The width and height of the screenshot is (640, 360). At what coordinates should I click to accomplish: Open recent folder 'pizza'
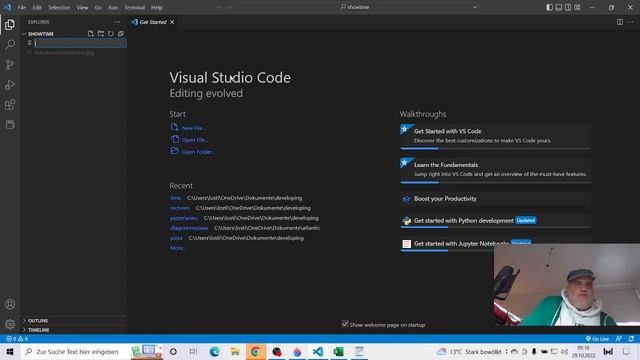[x=176, y=238]
